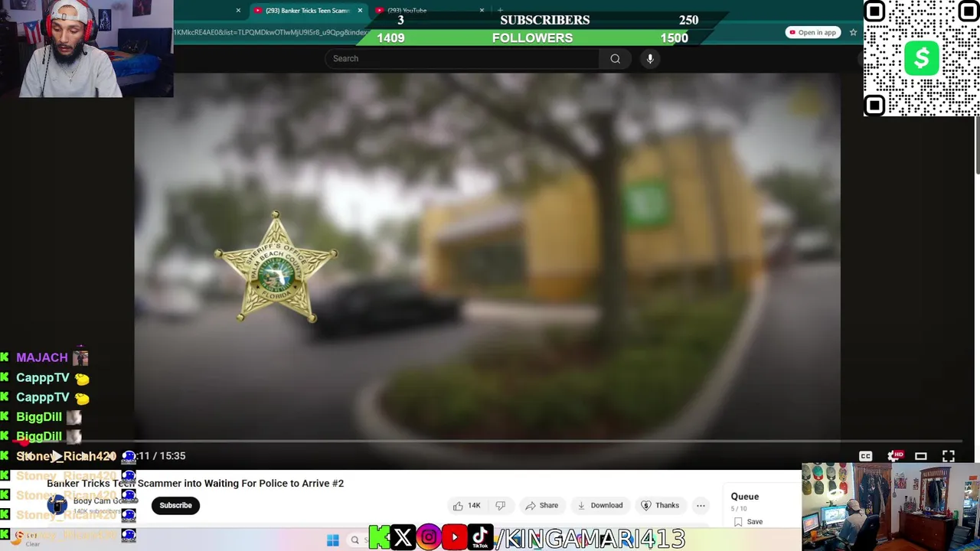Screen dimensions: 980x551
Task: Open the three-dot more actions menu
Action: tap(701, 505)
